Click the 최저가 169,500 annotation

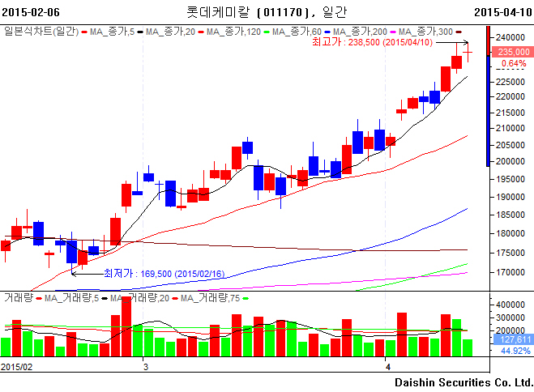(x=164, y=274)
